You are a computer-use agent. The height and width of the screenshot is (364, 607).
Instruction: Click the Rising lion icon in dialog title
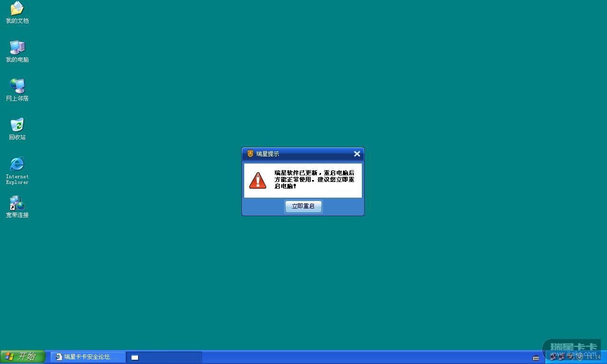click(250, 154)
